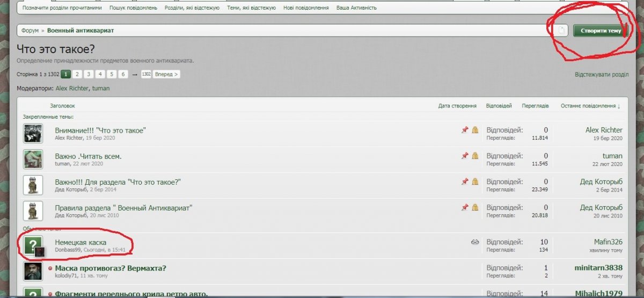Mark sections read via 'Позначити розділи прочитаними'

[x=62, y=8]
